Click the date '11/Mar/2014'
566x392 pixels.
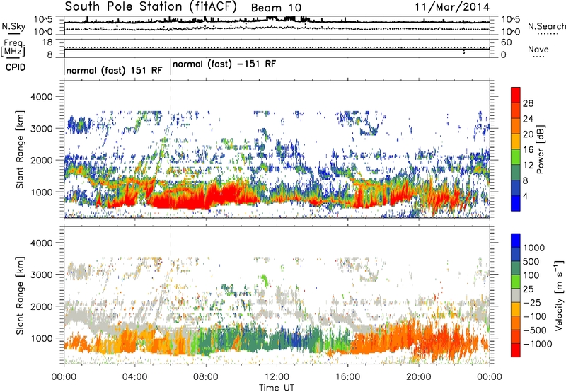click(x=452, y=7)
